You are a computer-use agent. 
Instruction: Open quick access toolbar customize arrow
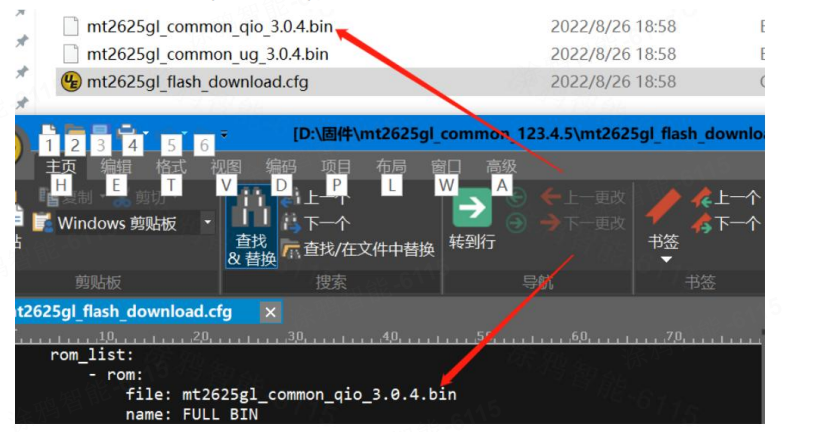(224, 135)
